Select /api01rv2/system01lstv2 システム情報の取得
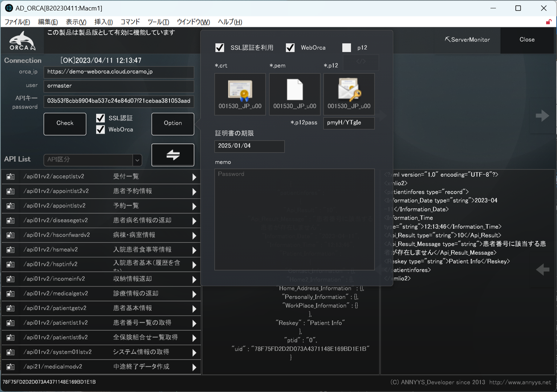Viewport: 557px width, 392px height. 101,352
